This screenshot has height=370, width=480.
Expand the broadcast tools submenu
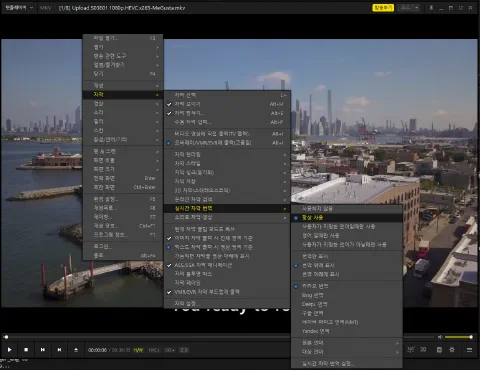click(x=123, y=56)
